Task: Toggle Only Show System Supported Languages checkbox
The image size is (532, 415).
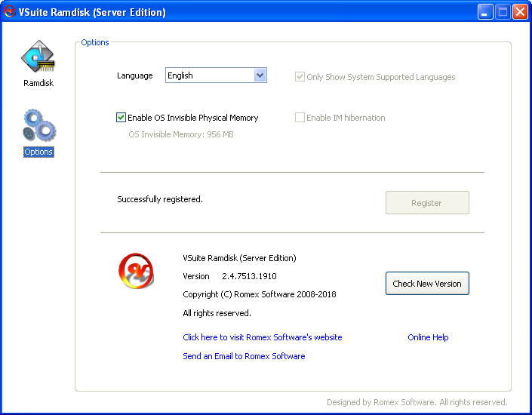Action: 300,77
